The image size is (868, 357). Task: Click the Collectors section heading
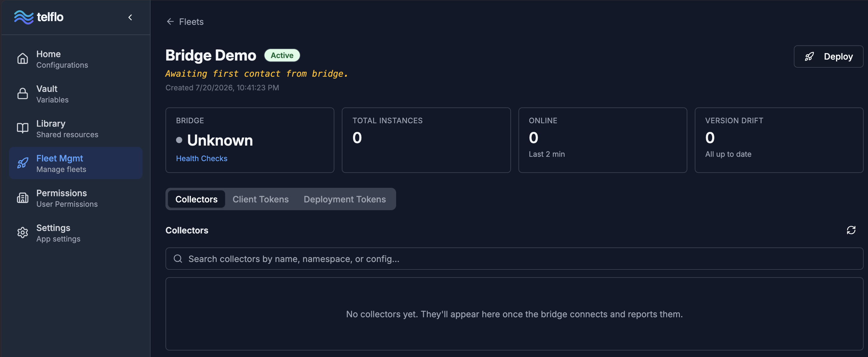coord(187,230)
